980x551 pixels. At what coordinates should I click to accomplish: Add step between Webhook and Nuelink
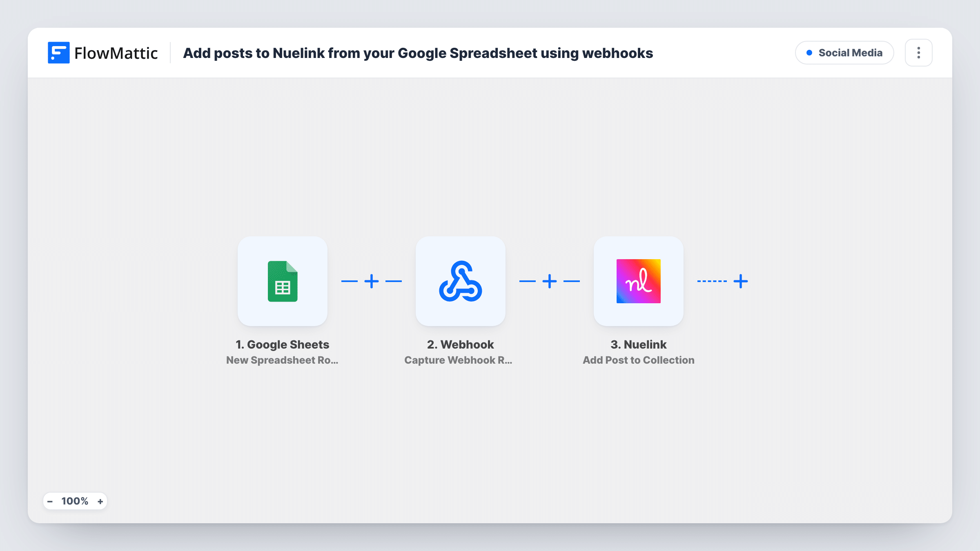(550, 281)
